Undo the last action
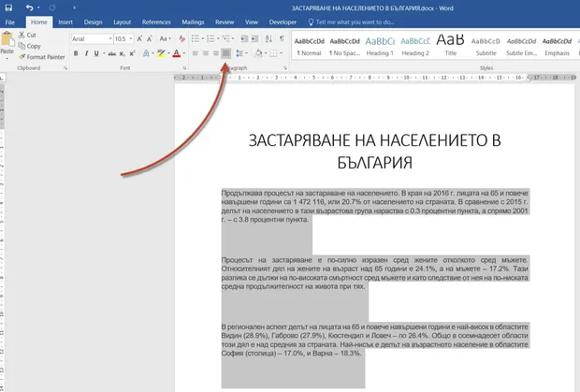580x392 pixels. [30, 7]
